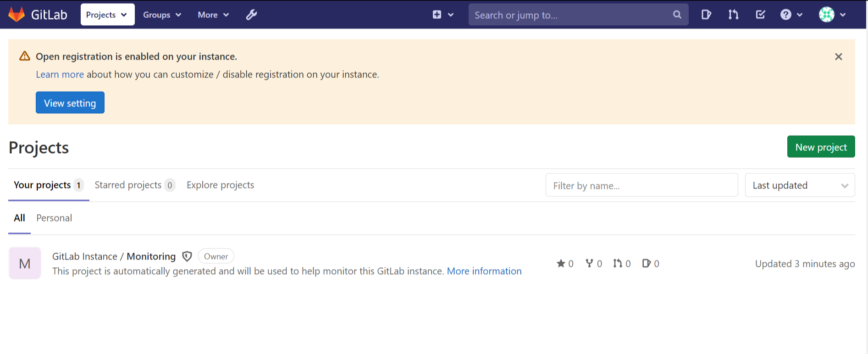This screenshot has height=354, width=868.
Task: Click the Monitoring project description text
Action: click(x=248, y=271)
